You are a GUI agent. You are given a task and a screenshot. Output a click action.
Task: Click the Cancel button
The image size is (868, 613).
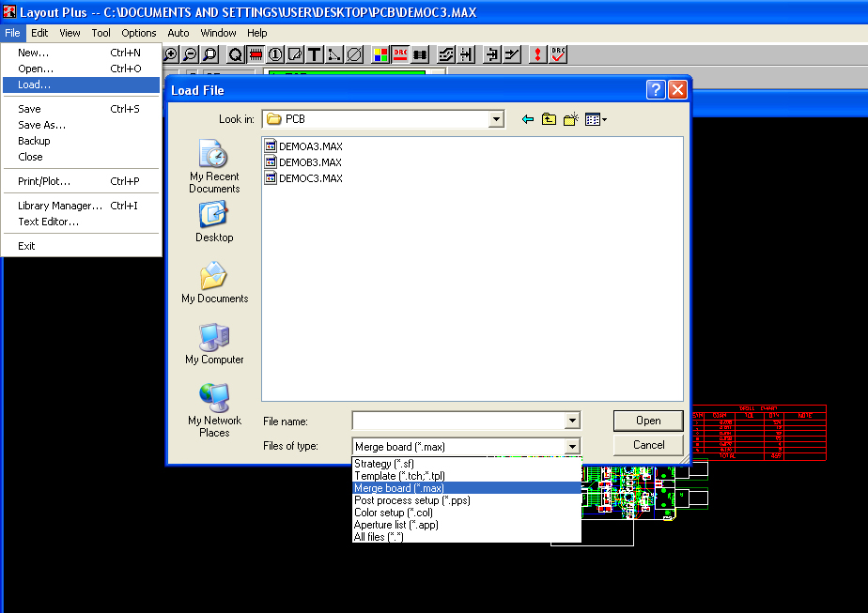[648, 445]
